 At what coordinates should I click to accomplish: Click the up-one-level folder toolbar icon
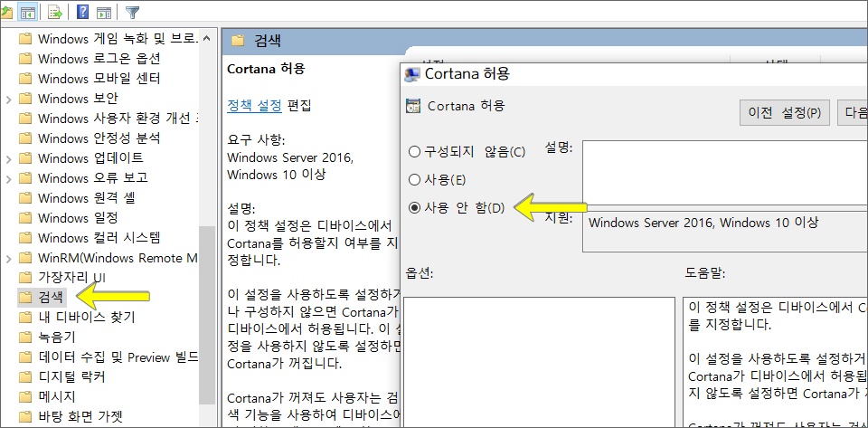pos(5,12)
